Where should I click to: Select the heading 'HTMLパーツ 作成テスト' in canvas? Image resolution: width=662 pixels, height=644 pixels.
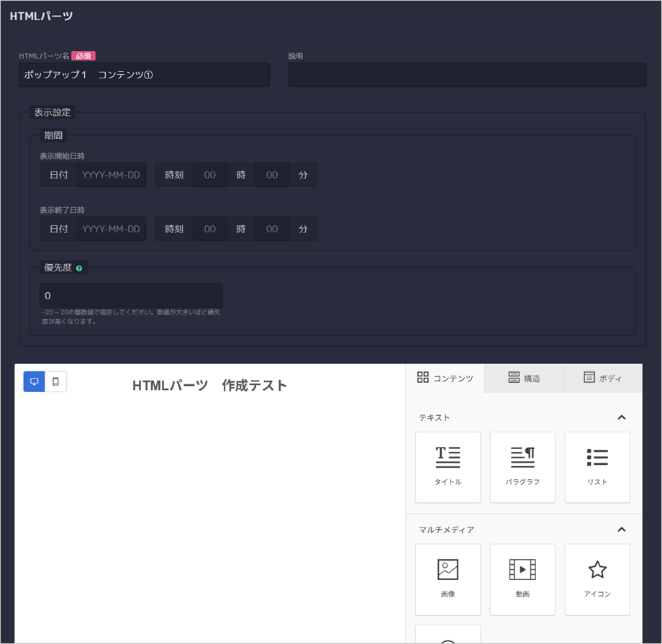click(x=210, y=385)
